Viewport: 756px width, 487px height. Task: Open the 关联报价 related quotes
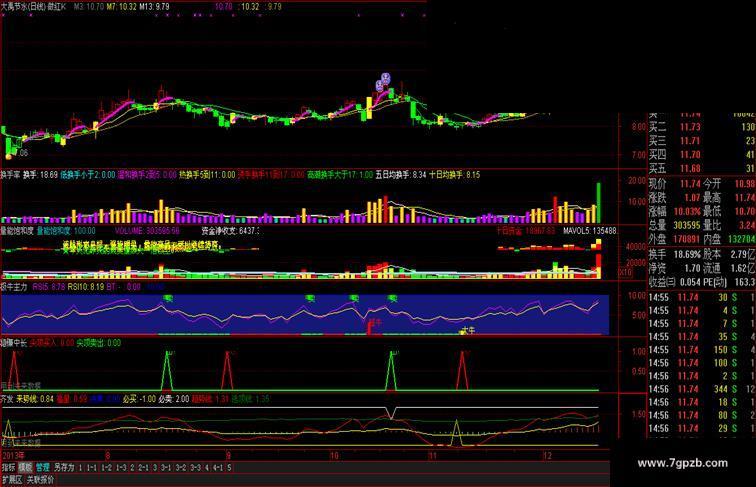(40, 480)
